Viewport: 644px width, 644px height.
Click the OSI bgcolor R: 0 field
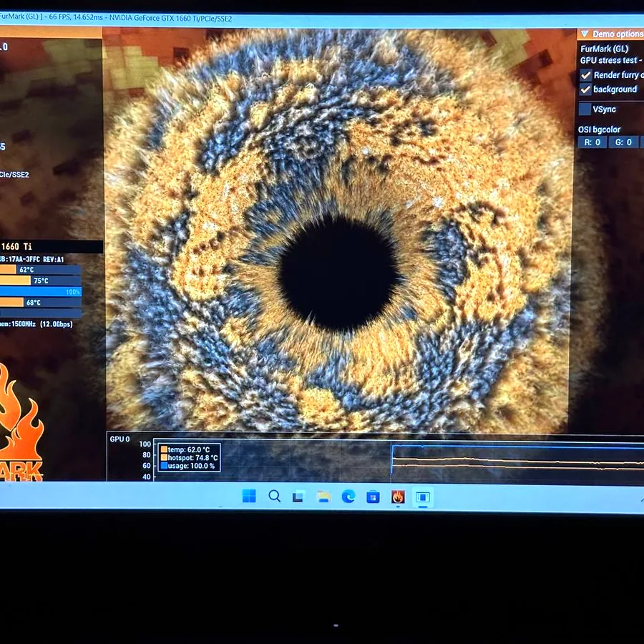click(592, 142)
